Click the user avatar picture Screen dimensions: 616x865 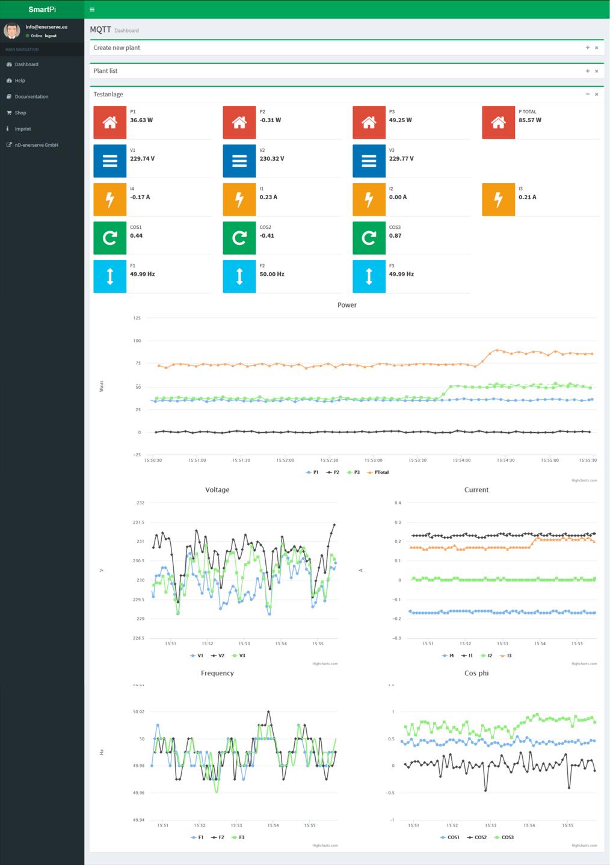(12, 31)
